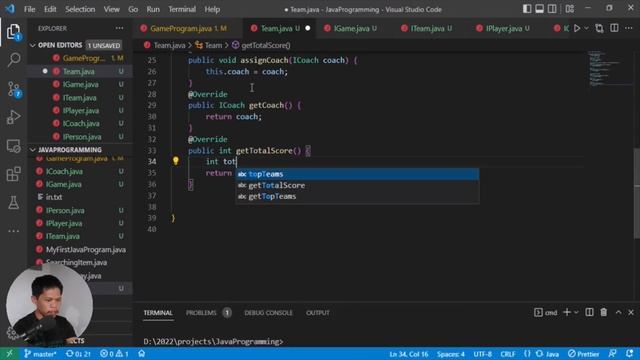The image size is (640, 360).
Task: Split the editor to the right
Action: click(x=614, y=28)
